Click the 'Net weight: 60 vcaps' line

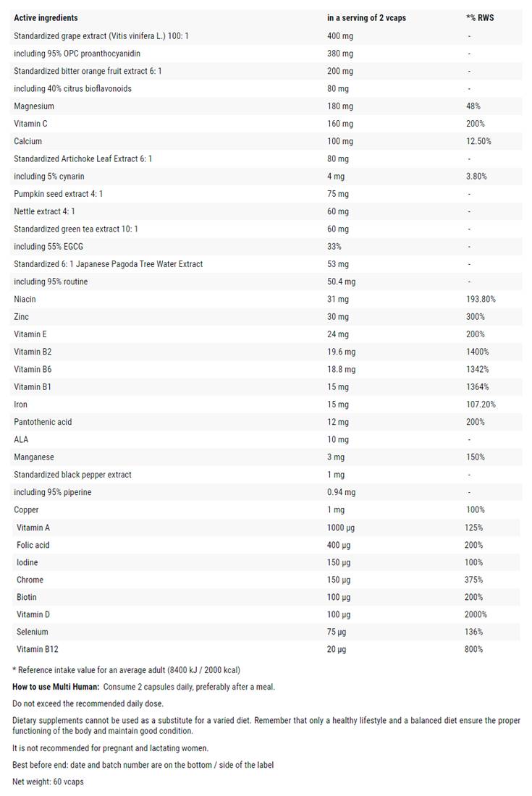coord(48,782)
